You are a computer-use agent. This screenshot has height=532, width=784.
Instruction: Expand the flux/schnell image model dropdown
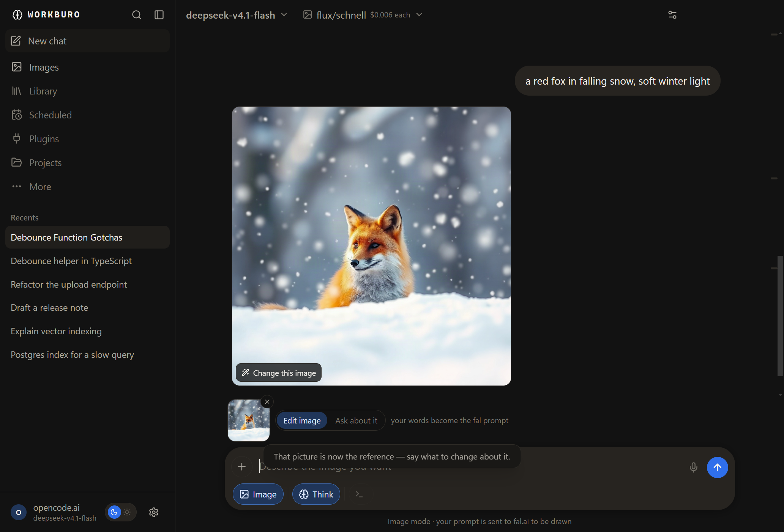click(x=363, y=15)
